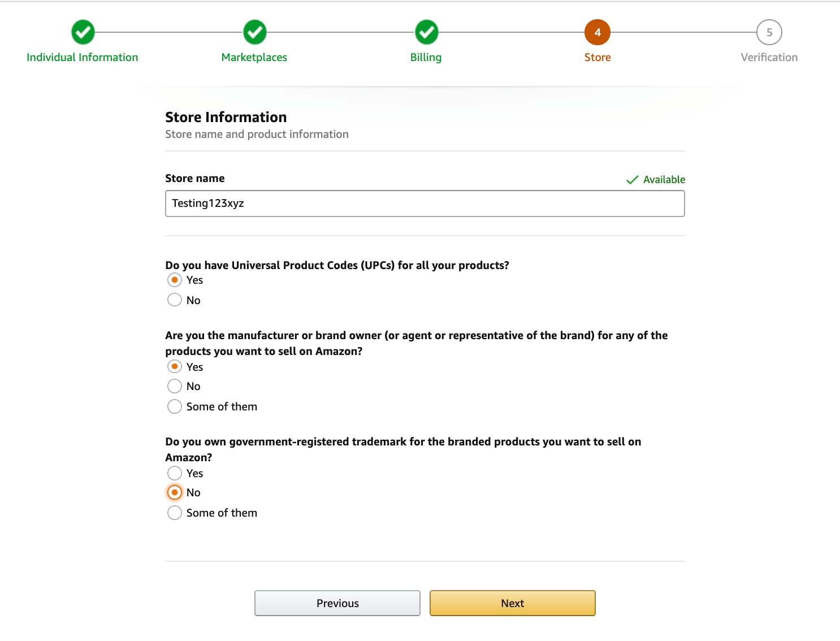Click into the Store name text field
This screenshot has height=641, width=840.
pyautogui.click(x=425, y=203)
